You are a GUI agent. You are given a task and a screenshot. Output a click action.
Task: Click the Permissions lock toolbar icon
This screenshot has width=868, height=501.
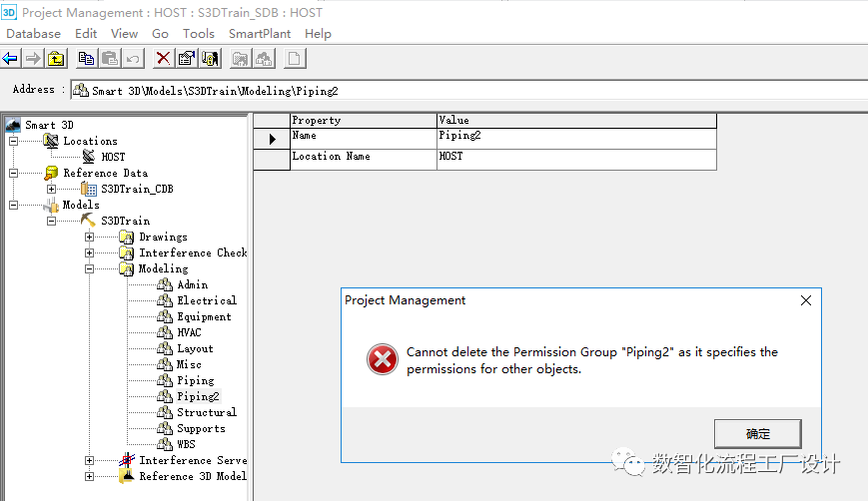coord(211,59)
